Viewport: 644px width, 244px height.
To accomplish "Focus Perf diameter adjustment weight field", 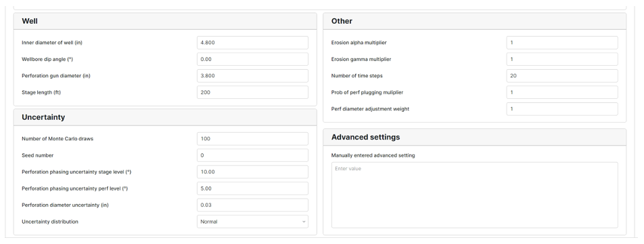I will pyautogui.click(x=562, y=109).
